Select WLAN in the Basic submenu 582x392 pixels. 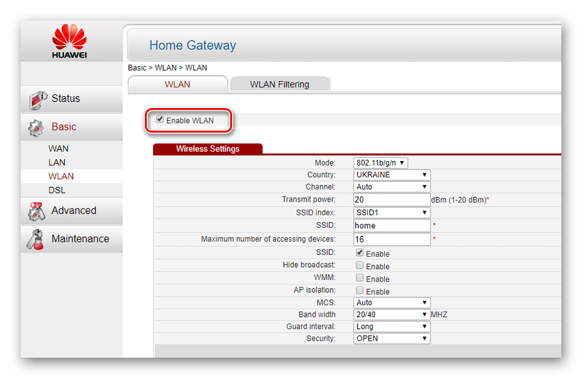point(61,176)
